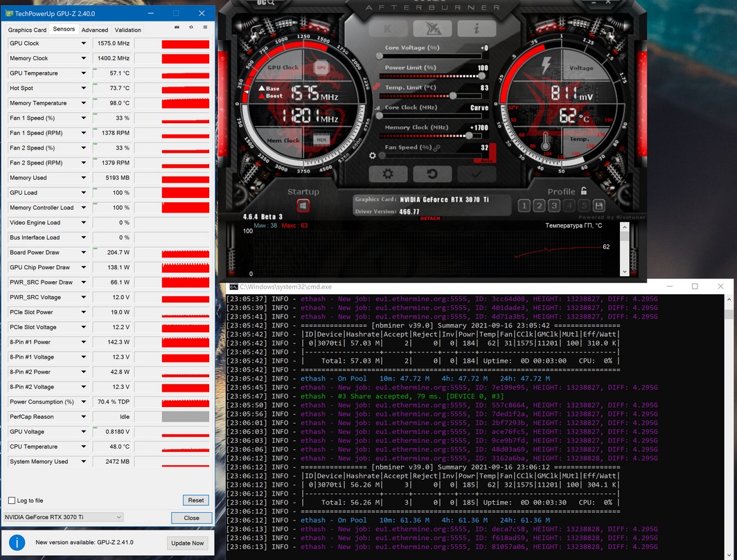
Task: Click the Afterburner Kombustor K button
Action: coord(388,28)
